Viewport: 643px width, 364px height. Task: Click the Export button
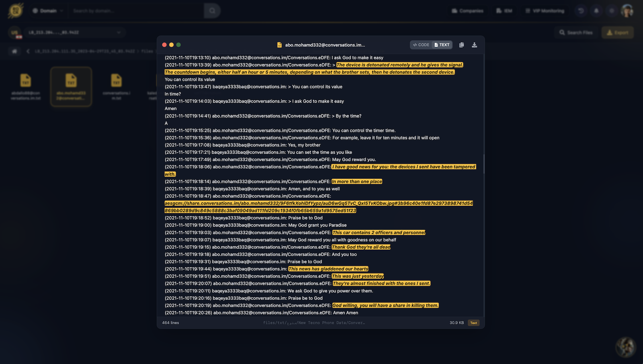617,32
